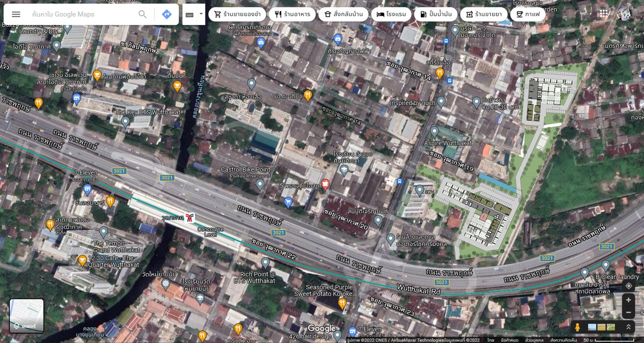Click the สุกี้ร้านอ้อ restaurant pin

click(x=440, y=73)
